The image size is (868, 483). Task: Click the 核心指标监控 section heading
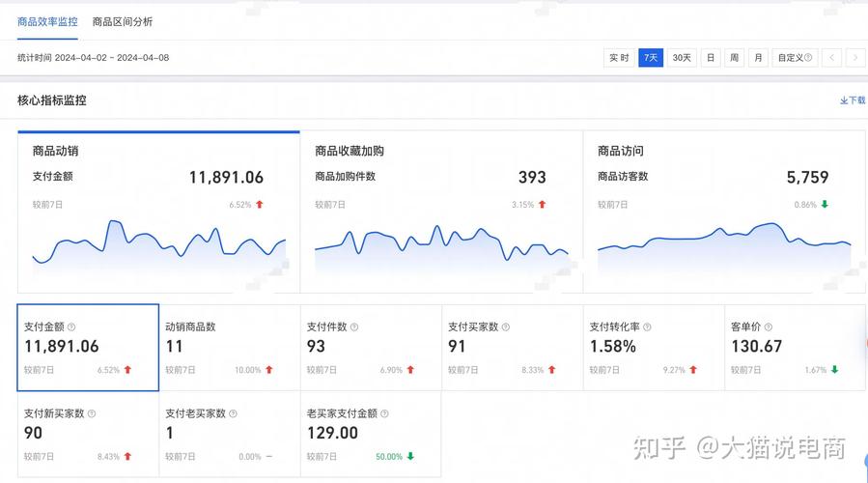[52, 100]
